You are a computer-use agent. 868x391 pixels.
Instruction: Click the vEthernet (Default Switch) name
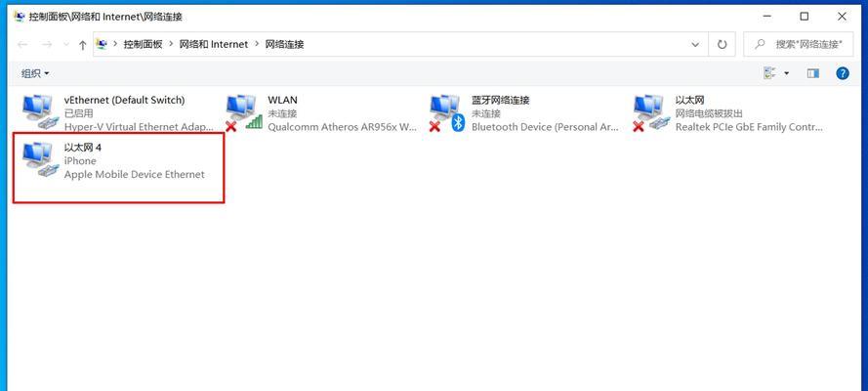pyautogui.click(x=125, y=101)
